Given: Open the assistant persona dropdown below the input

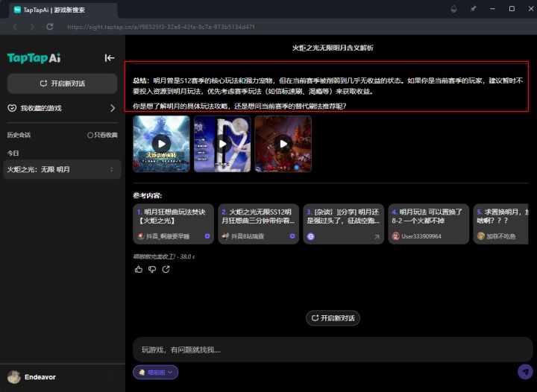Looking at the screenshot, I should pos(155,372).
